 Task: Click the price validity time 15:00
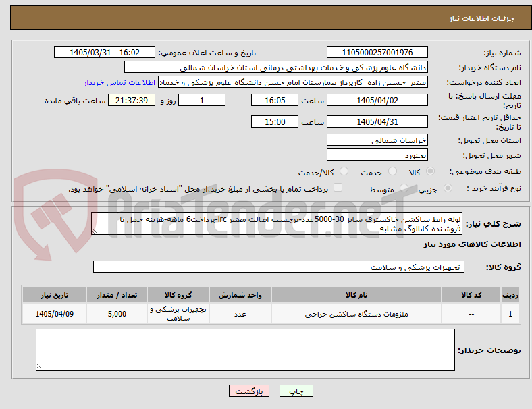click(x=275, y=121)
